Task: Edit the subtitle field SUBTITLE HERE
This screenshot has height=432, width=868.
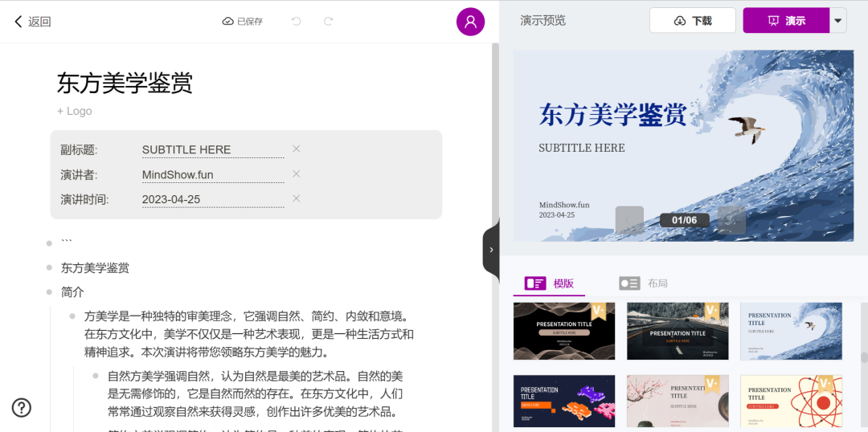Action: (213, 149)
